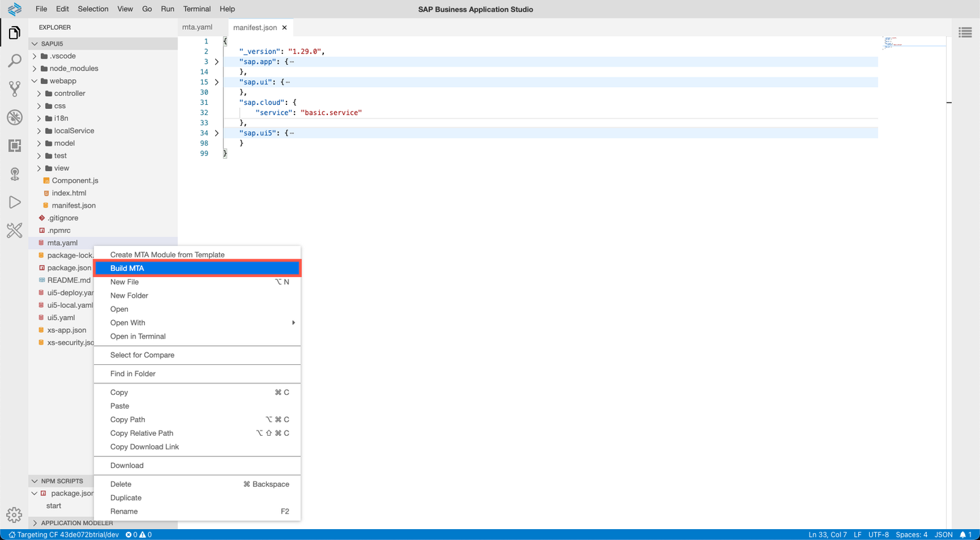Open the Help menu
The image size is (980, 540).
(227, 9)
